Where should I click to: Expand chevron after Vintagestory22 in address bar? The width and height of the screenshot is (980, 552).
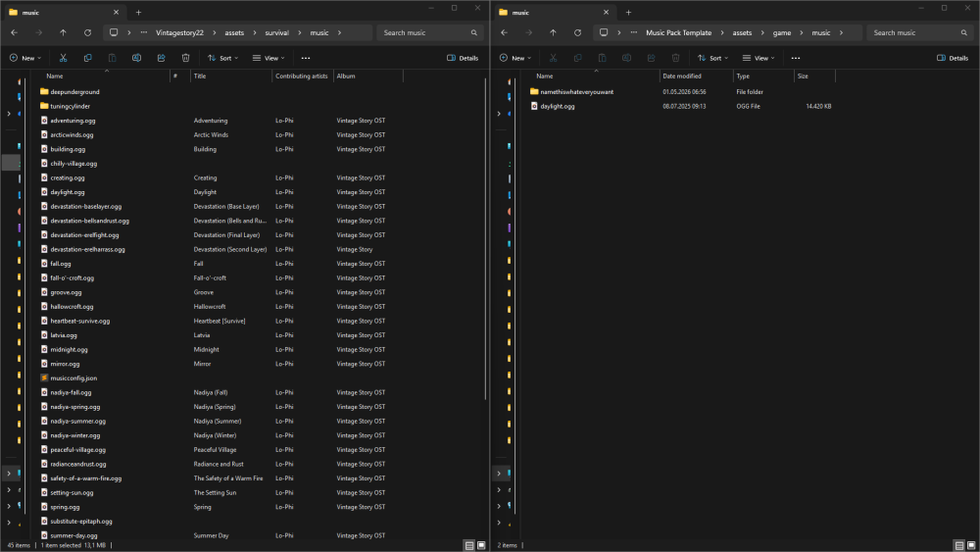click(215, 32)
